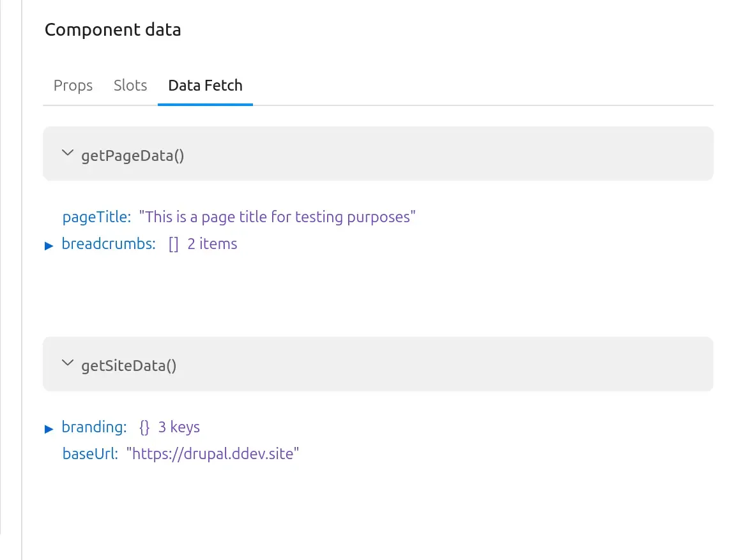Screen dimensions: 734x560
Task: Select the Data Fetch tab
Action: (x=205, y=85)
